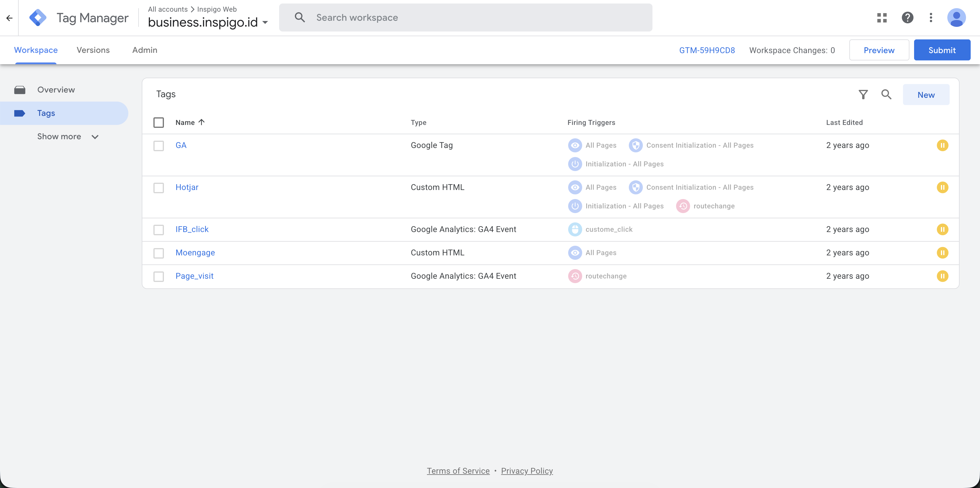
Task: Open the IFB_click tag link
Action: pos(192,229)
